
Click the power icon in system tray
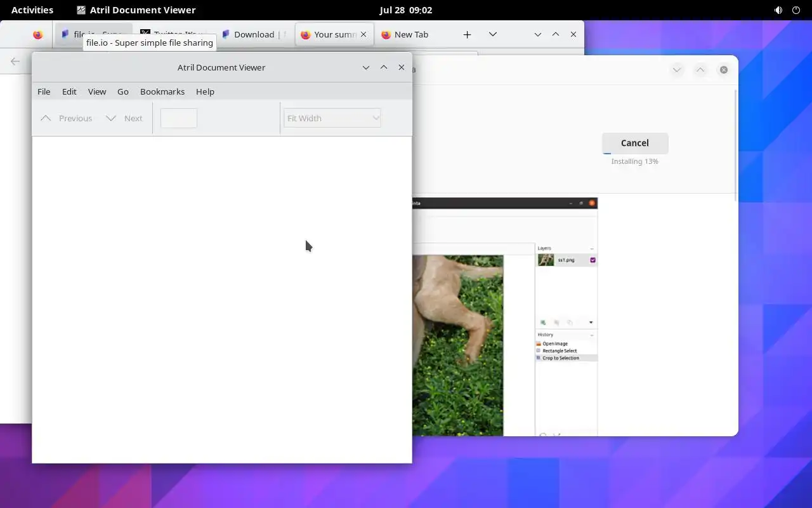[x=796, y=10]
